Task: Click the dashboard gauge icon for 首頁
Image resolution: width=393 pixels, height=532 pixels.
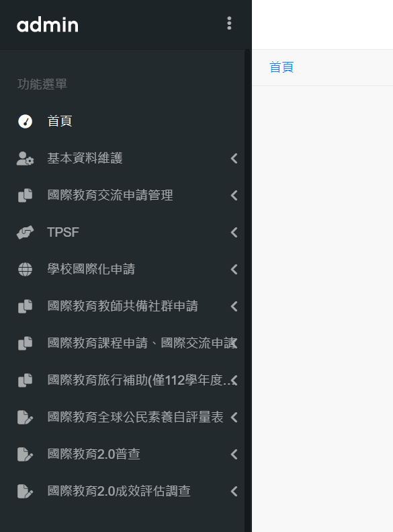Action: [25, 121]
